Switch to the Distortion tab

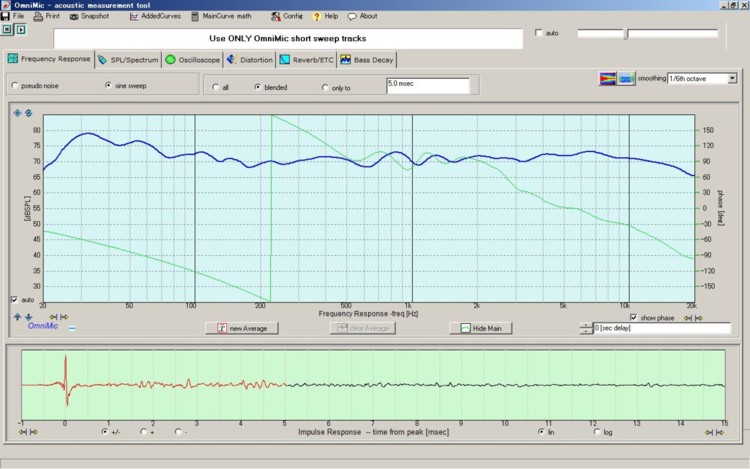[250, 60]
